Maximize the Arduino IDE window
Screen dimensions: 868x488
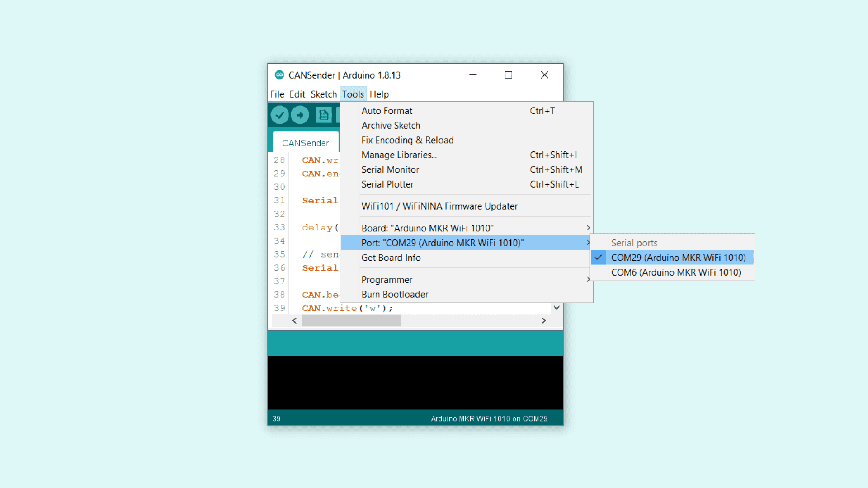click(x=509, y=75)
